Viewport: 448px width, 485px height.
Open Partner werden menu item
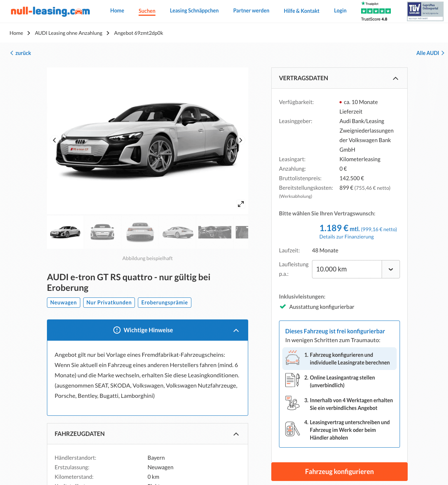[251, 11]
